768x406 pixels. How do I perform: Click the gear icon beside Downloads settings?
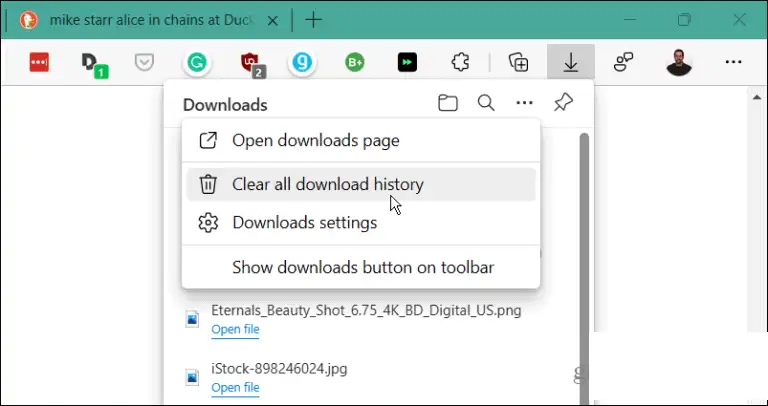click(x=208, y=223)
